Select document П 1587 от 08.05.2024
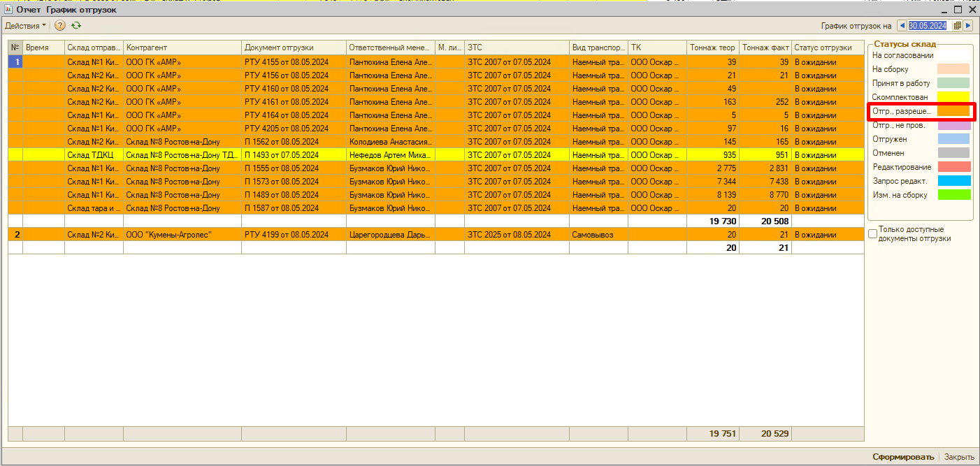The width and height of the screenshot is (980, 466). 294,208
